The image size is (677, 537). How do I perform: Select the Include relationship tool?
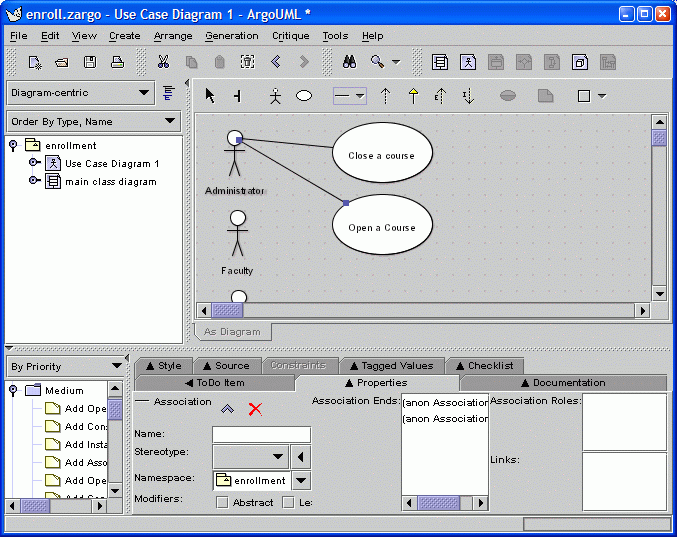(x=468, y=96)
